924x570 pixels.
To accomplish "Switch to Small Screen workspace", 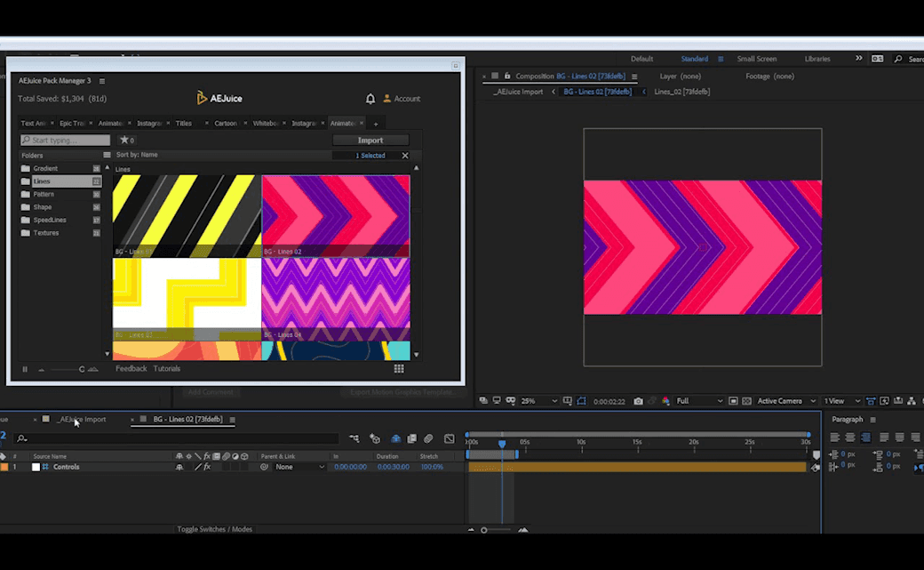I will 757,59.
